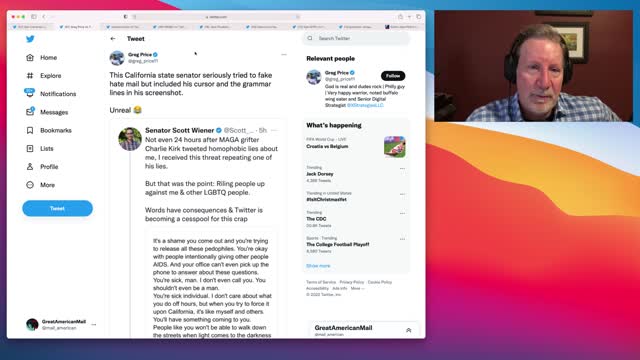Open The CDC trending topic
640x360 pixels.
[x=316, y=219]
